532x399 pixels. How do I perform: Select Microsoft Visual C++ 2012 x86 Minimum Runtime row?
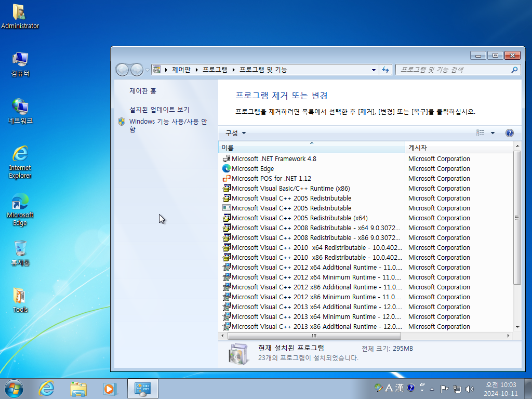[366, 297]
